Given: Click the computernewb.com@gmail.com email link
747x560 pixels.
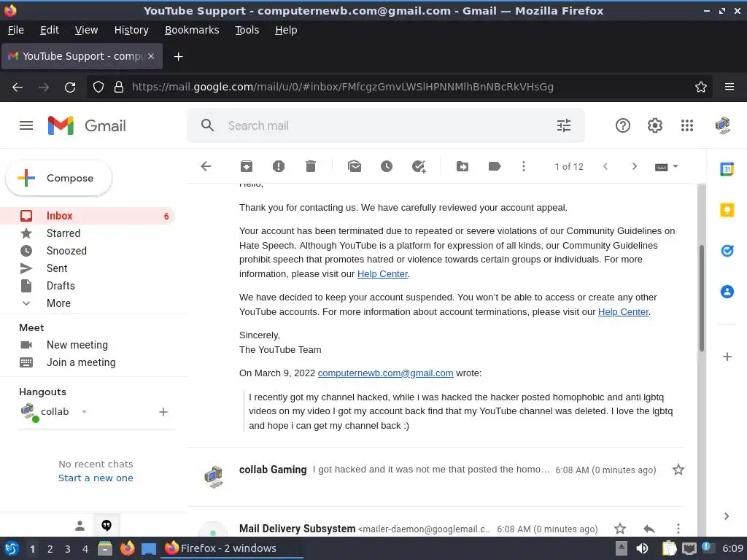Looking at the screenshot, I should pos(385,373).
